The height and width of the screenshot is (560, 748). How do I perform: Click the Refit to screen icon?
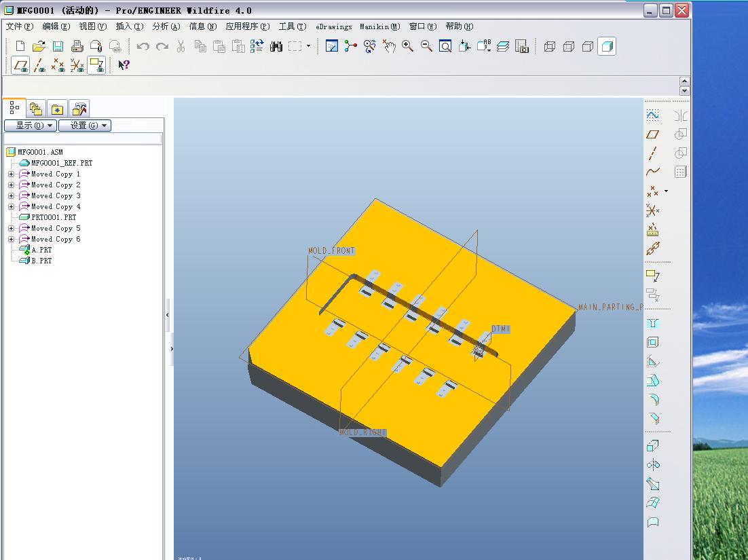coord(445,46)
